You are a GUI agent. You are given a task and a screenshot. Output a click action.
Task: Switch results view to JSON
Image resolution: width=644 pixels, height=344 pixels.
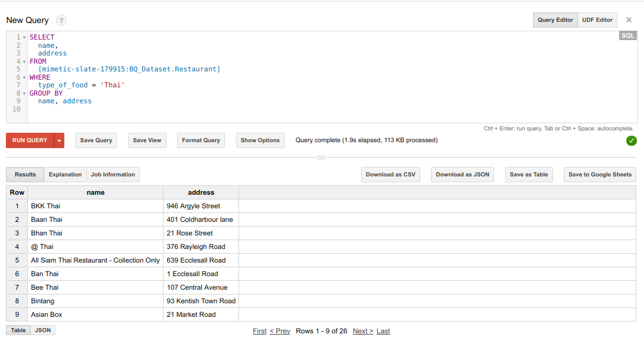click(42, 330)
